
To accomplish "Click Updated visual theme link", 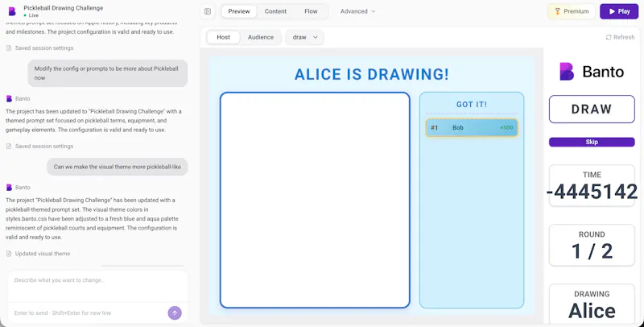I will [x=43, y=254].
